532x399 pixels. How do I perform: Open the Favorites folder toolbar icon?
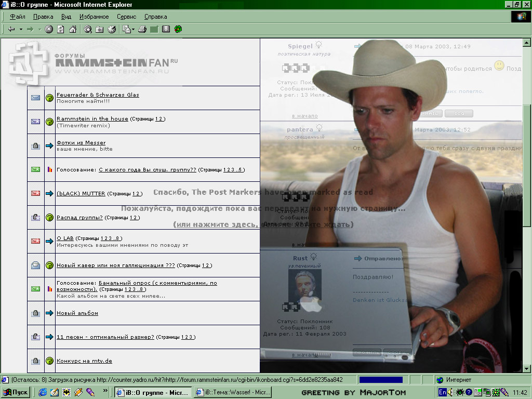pyautogui.click(x=100, y=29)
